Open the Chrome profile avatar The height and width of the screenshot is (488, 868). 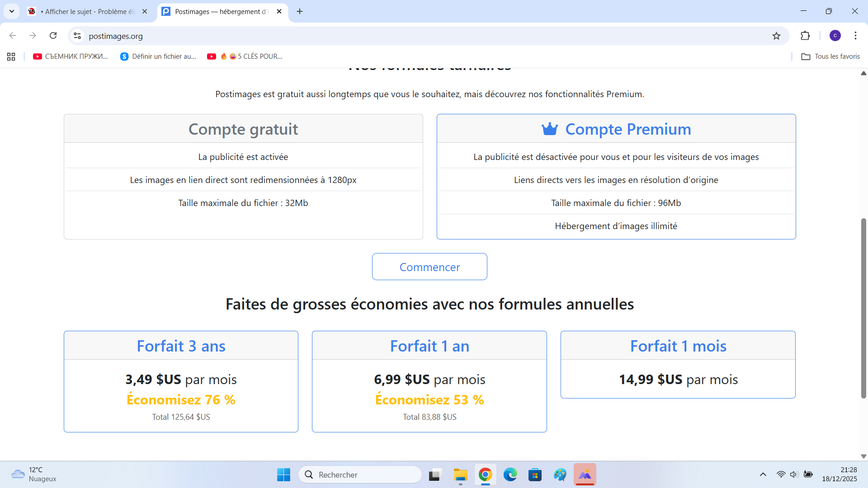[835, 36]
